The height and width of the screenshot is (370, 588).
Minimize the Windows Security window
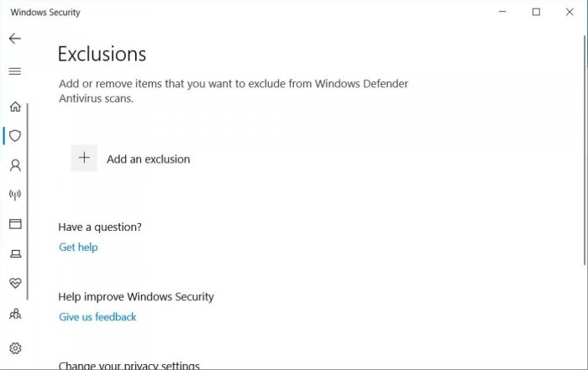click(x=502, y=12)
